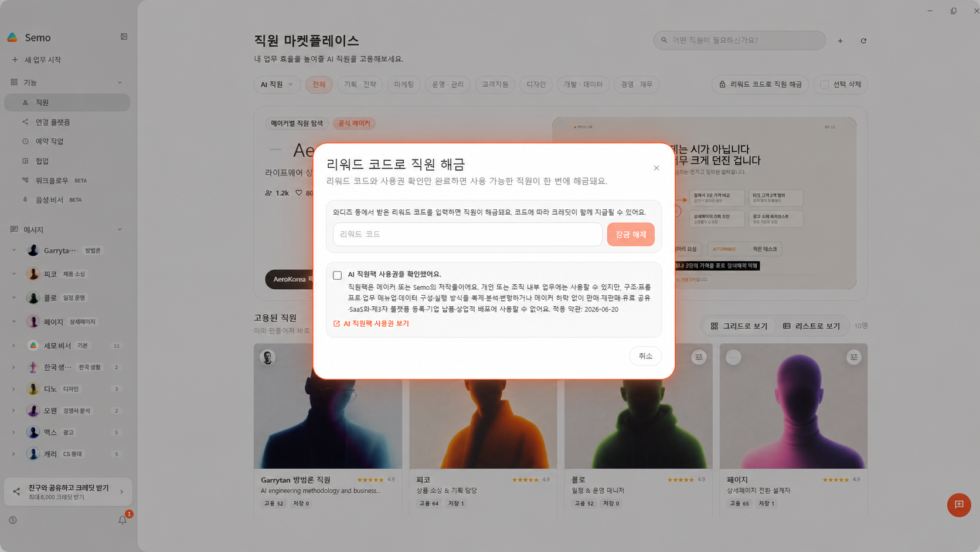The image size is (980, 552).
Task: Close the reward code dialog with X
Action: point(656,168)
